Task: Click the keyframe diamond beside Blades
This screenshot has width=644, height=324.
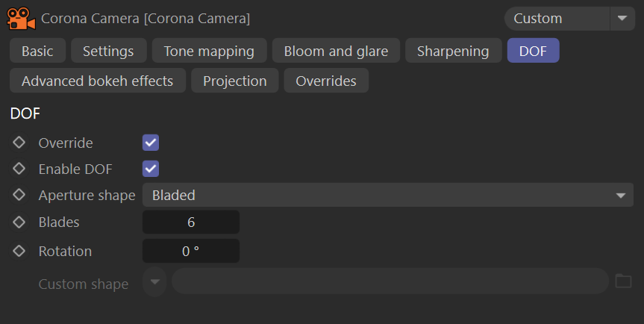Action: click(19, 222)
